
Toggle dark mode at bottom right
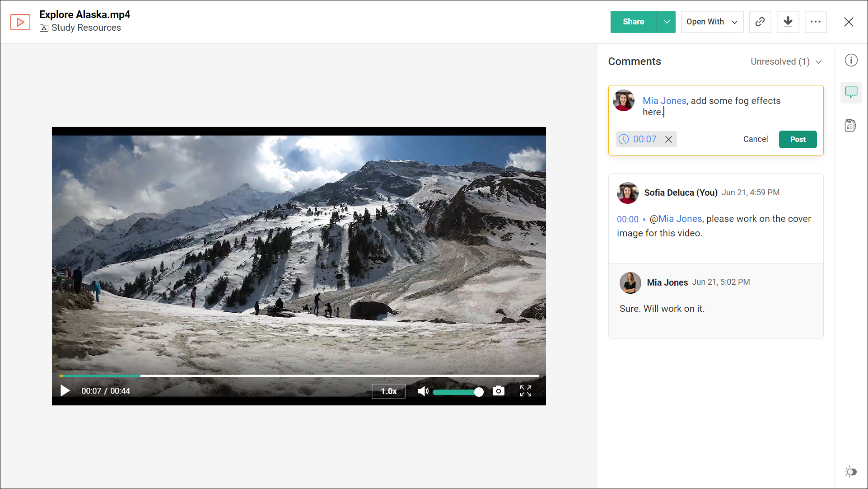[850, 472]
